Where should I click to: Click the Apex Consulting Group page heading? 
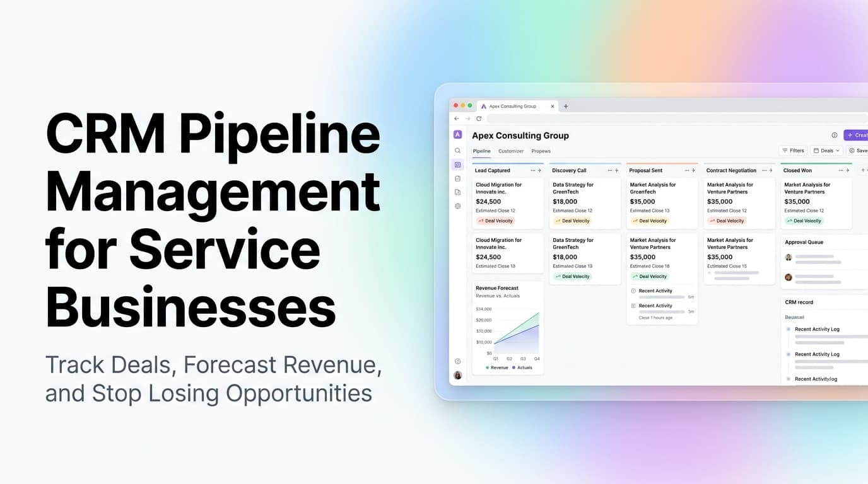[x=520, y=135]
